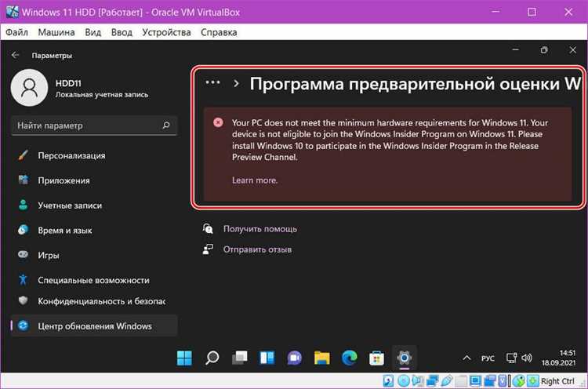588x389 pixels.
Task: Select Специальные возможности in sidebar
Action: [x=94, y=280]
